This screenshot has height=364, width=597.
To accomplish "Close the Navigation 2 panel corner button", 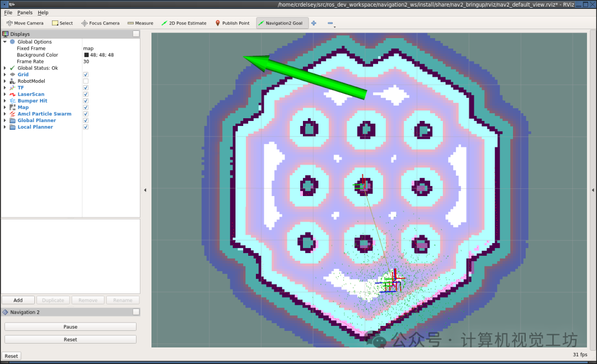I will coord(136,312).
